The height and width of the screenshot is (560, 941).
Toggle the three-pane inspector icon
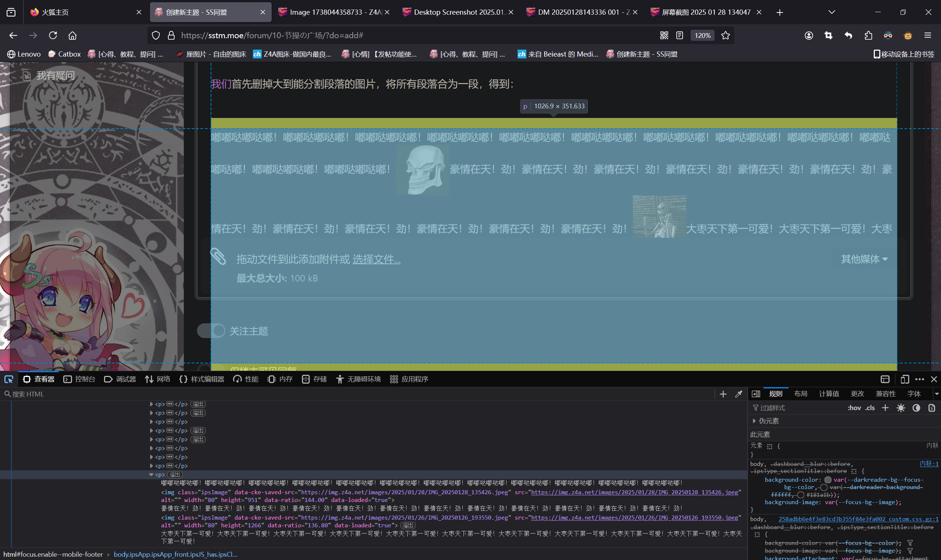coord(756,394)
